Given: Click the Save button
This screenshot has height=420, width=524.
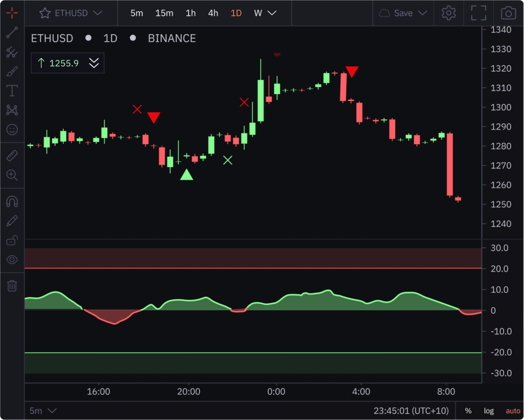Looking at the screenshot, I should pos(403,13).
